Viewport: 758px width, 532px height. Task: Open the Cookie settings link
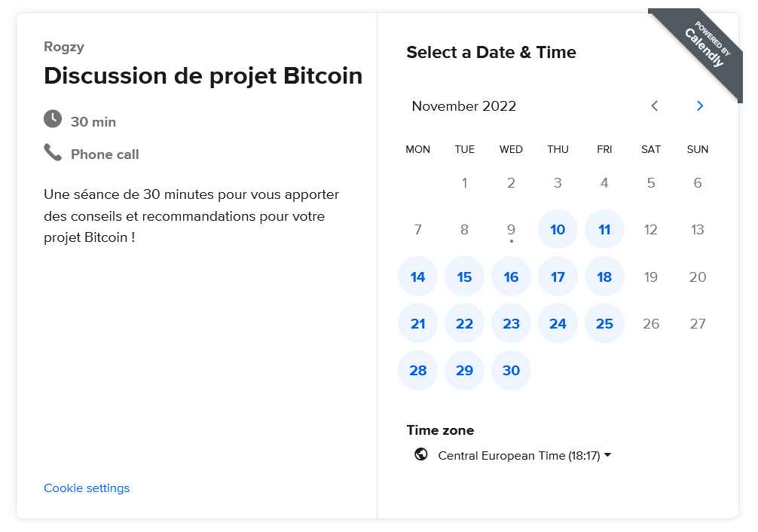tap(87, 488)
